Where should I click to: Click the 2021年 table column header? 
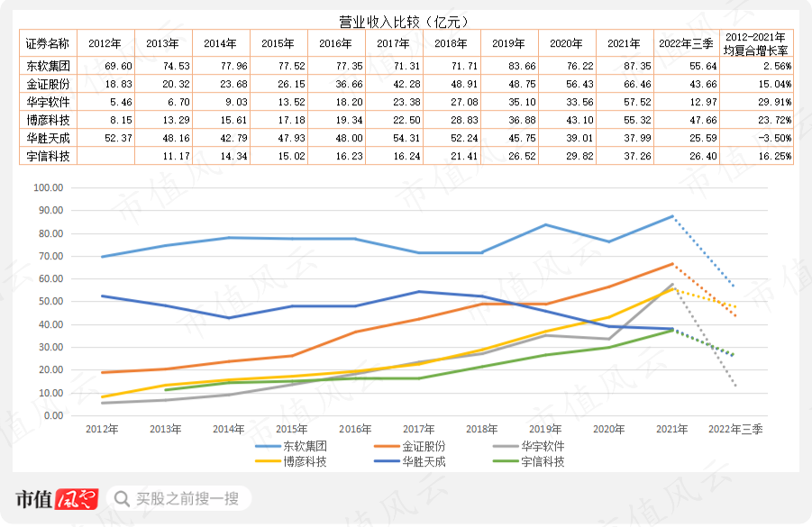pyautogui.click(x=625, y=43)
